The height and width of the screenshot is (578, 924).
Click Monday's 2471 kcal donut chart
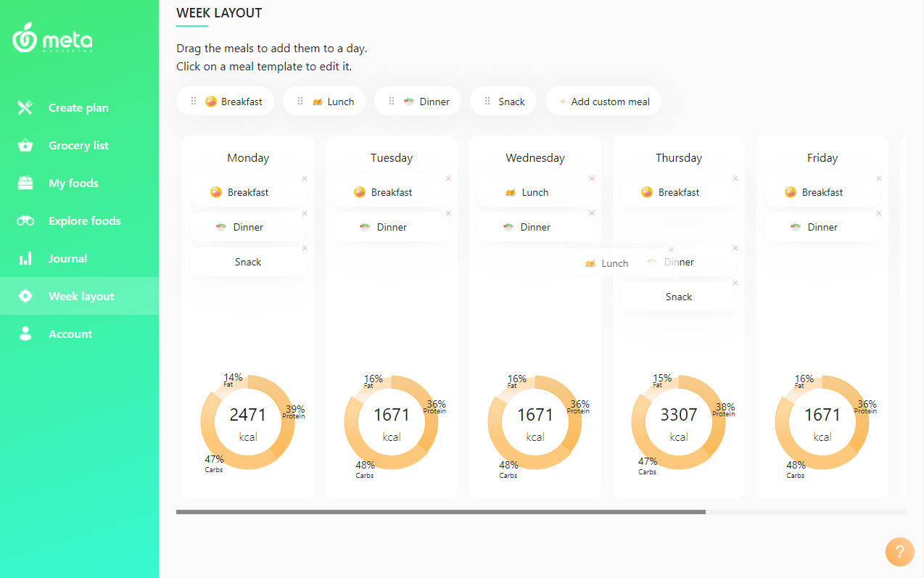248,423
